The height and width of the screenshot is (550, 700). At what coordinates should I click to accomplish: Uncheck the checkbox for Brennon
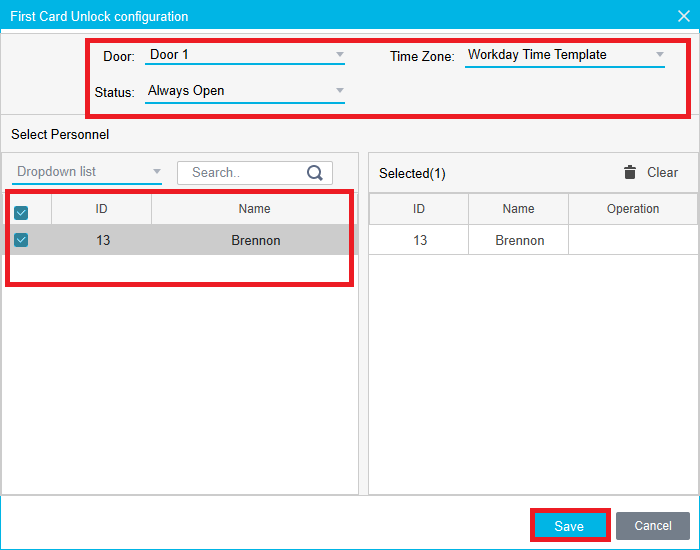coord(21,240)
